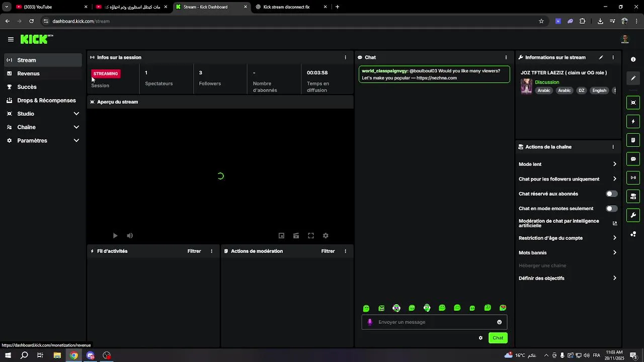Mute the stream preview volume
Image resolution: width=644 pixels, height=362 pixels.
[130, 235]
